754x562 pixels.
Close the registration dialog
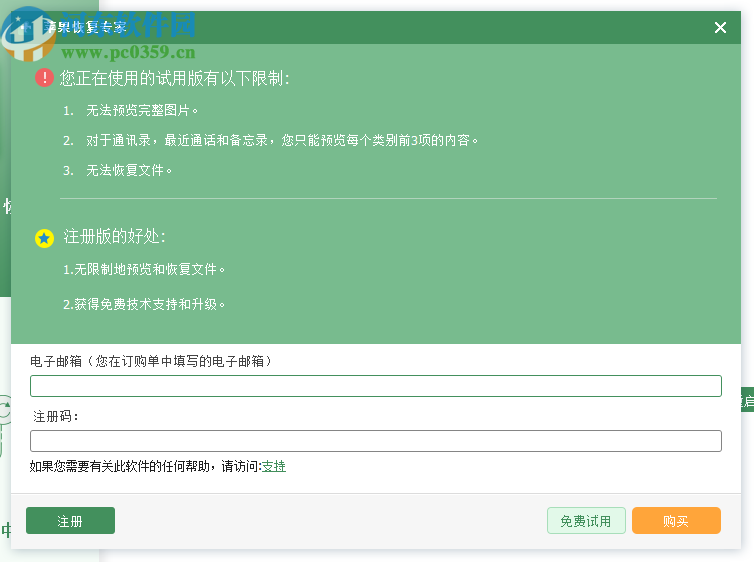point(720,28)
